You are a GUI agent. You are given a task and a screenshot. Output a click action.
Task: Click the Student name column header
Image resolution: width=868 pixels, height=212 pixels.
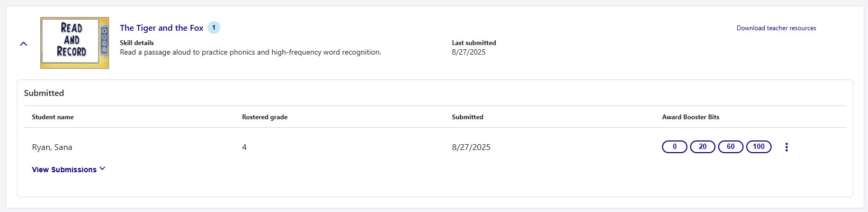[52, 117]
